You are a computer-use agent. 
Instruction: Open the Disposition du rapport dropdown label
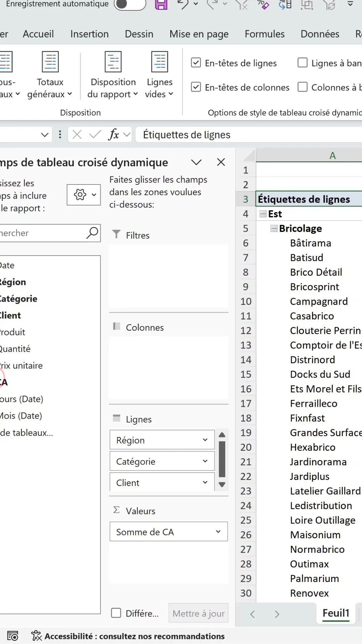(x=113, y=88)
